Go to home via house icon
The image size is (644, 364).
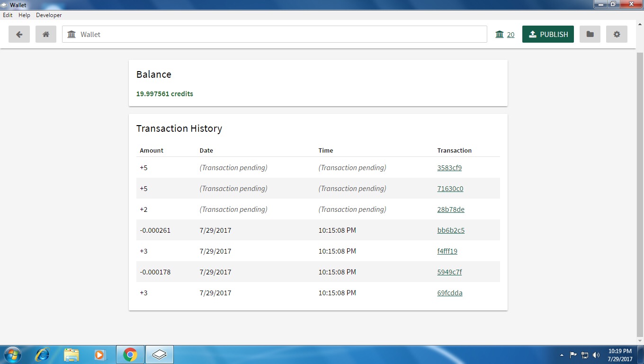[x=46, y=34]
